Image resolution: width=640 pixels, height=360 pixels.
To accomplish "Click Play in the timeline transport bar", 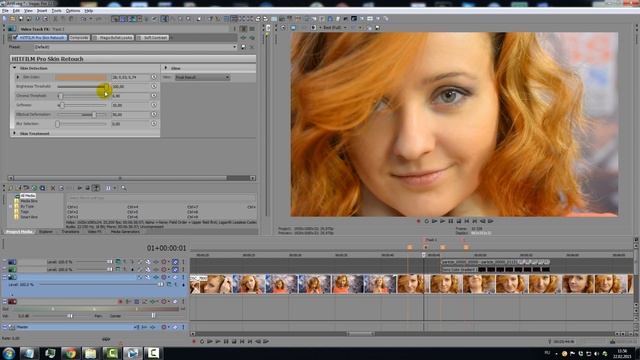I will (218, 342).
